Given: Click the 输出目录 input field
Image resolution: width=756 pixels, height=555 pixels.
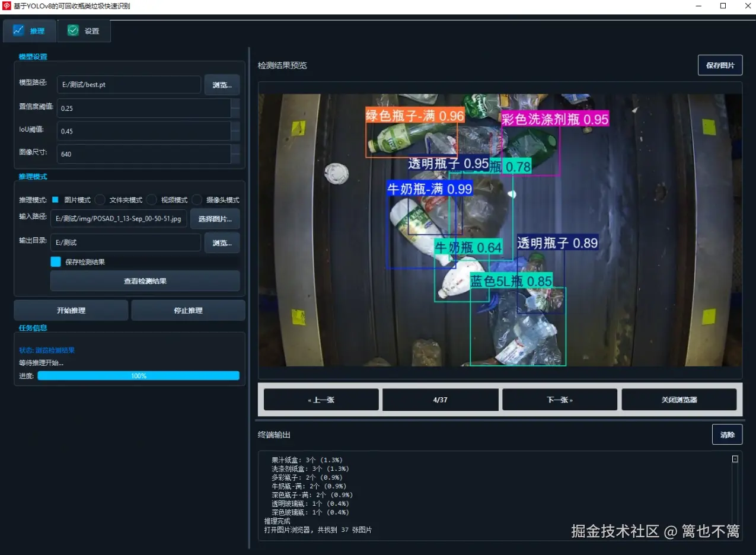Looking at the screenshot, I should 126,243.
